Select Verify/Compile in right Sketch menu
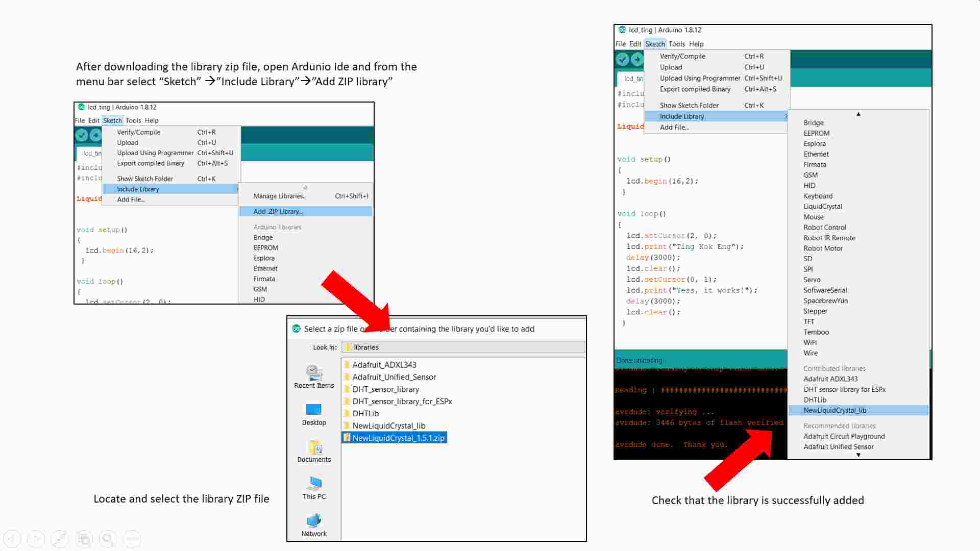Screen dimensions: 980x551 pos(717,56)
